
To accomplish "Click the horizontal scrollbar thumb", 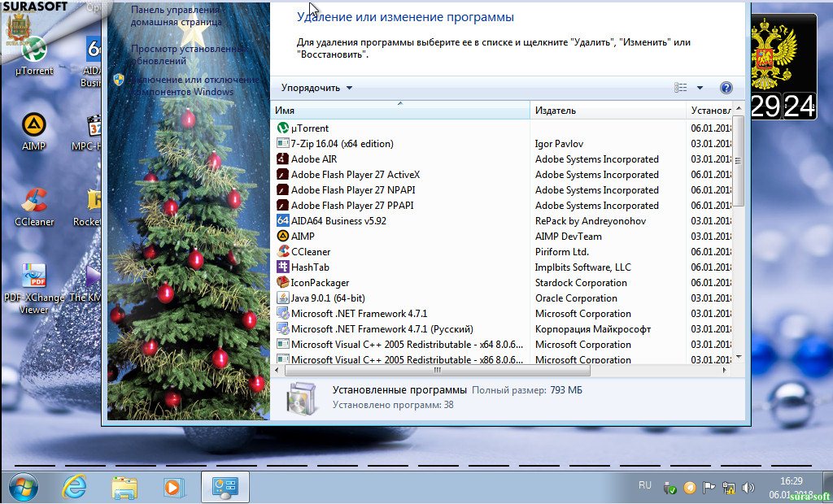I will pyautogui.click(x=437, y=370).
